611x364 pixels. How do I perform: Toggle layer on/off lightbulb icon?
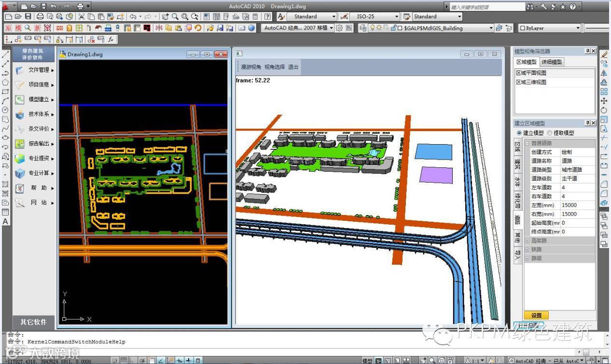click(373, 28)
